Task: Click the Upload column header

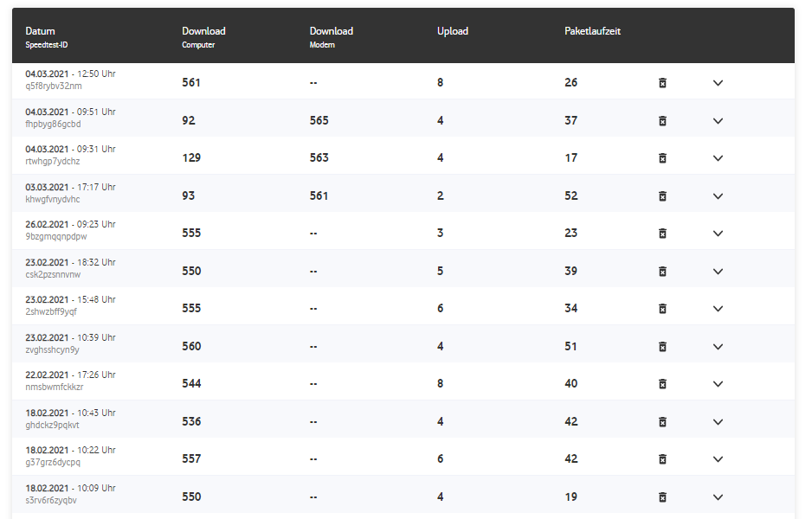Action: coord(452,31)
